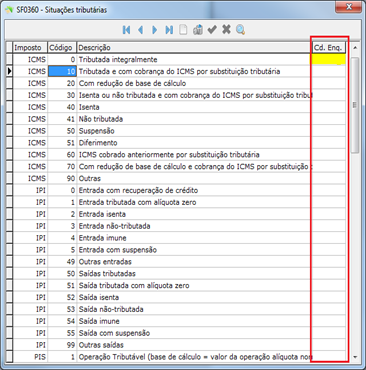Image resolution: width=366 pixels, height=370 pixels.
Task: Select highlighted code 10 cell
Action: point(62,71)
